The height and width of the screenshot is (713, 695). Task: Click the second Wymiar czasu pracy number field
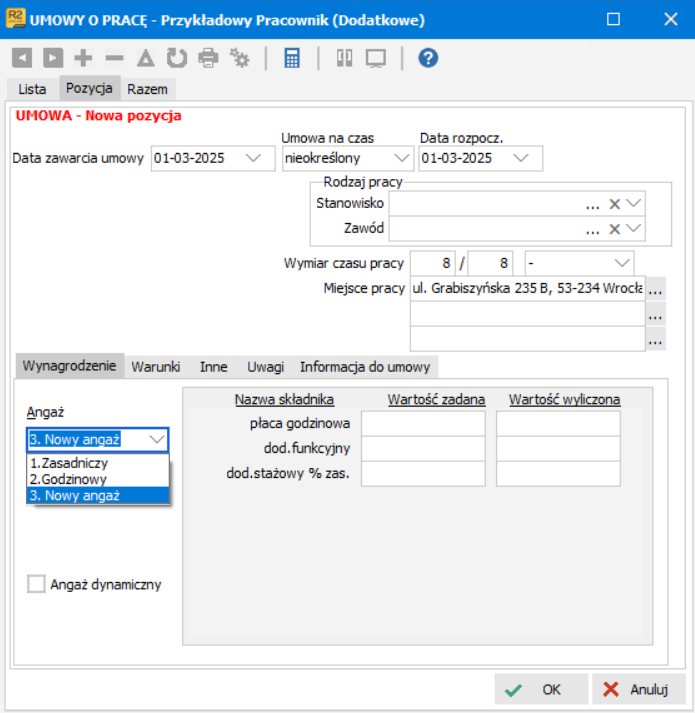pyautogui.click(x=490, y=263)
